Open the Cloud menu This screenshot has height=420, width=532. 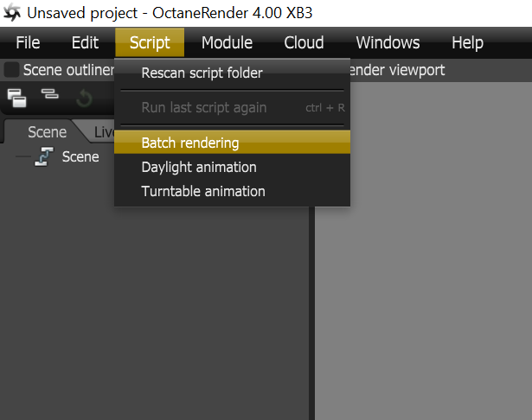tap(304, 42)
